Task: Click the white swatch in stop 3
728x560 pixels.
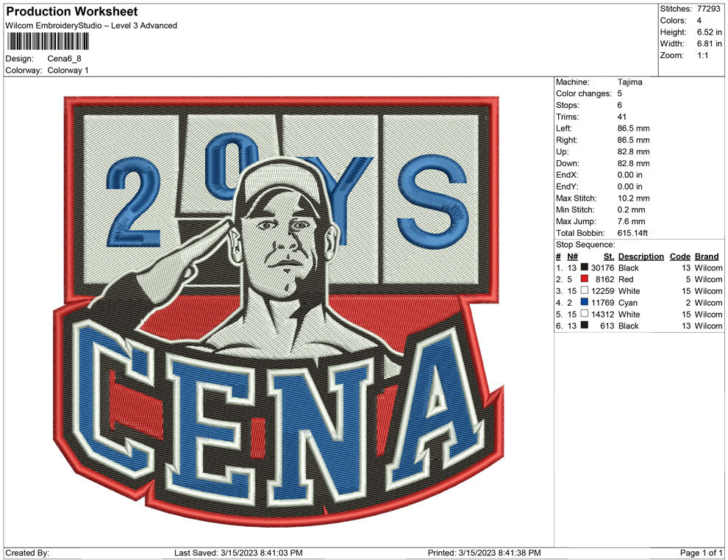Action: pyautogui.click(x=585, y=290)
